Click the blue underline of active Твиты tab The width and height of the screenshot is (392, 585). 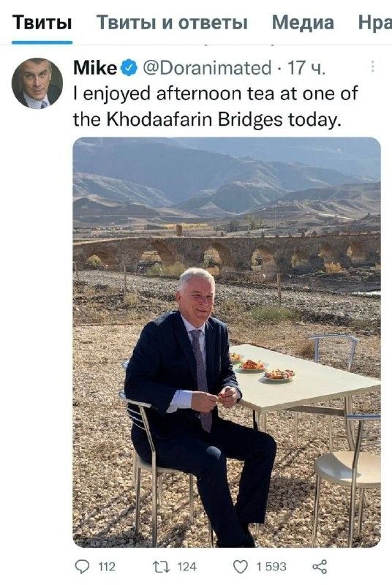click(42, 42)
